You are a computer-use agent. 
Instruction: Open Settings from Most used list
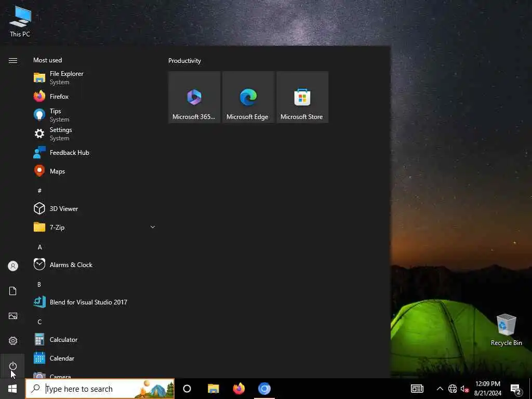(95, 134)
